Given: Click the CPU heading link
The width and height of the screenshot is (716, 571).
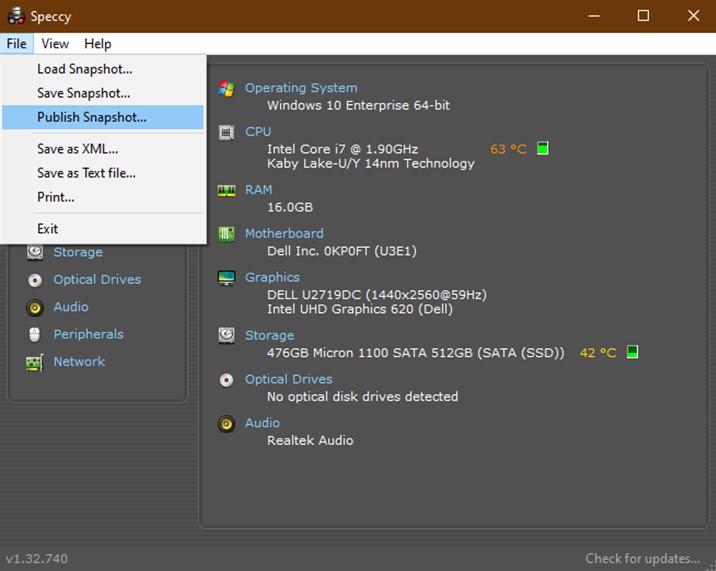Looking at the screenshot, I should click(258, 132).
